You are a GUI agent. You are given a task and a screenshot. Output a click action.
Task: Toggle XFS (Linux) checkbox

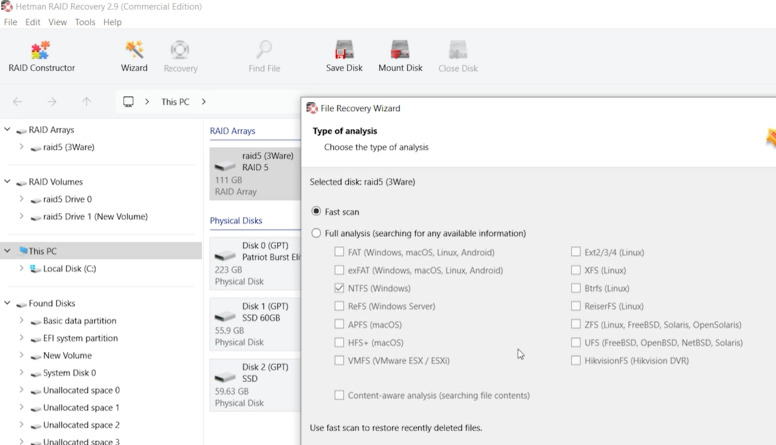576,270
